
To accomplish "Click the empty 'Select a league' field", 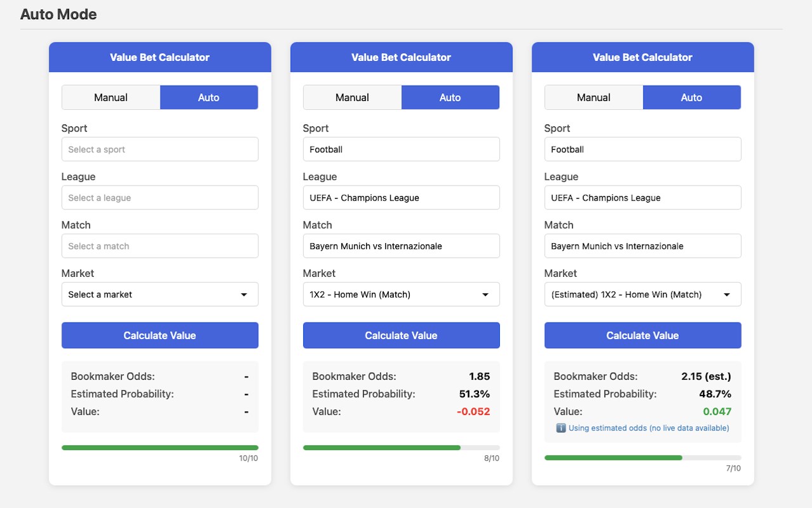I will pos(160,197).
